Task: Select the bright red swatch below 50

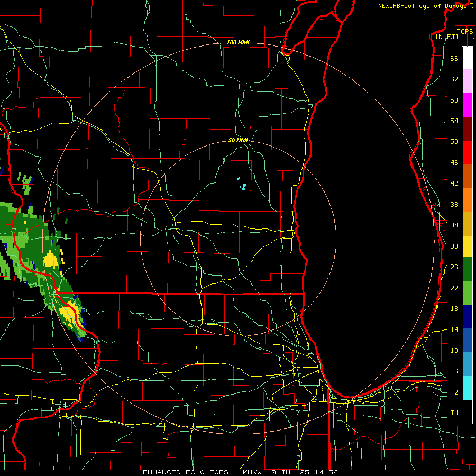Action: 467,152
